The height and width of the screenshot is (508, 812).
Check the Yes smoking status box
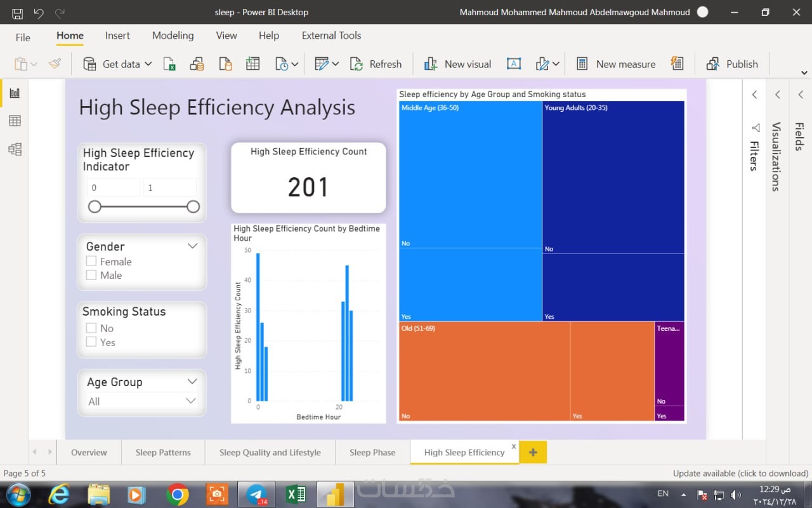pyautogui.click(x=91, y=342)
